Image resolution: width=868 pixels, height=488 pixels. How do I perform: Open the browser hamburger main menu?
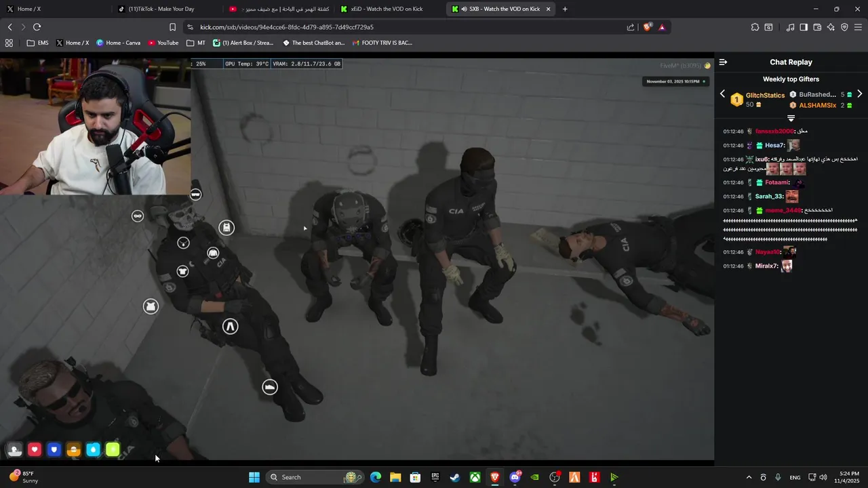click(x=858, y=27)
